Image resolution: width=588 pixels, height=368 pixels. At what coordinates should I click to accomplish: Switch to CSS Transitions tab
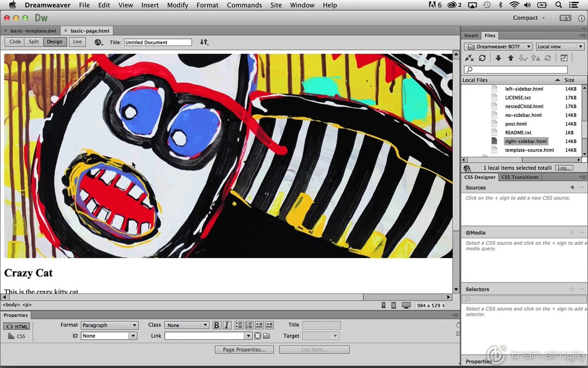(x=520, y=177)
